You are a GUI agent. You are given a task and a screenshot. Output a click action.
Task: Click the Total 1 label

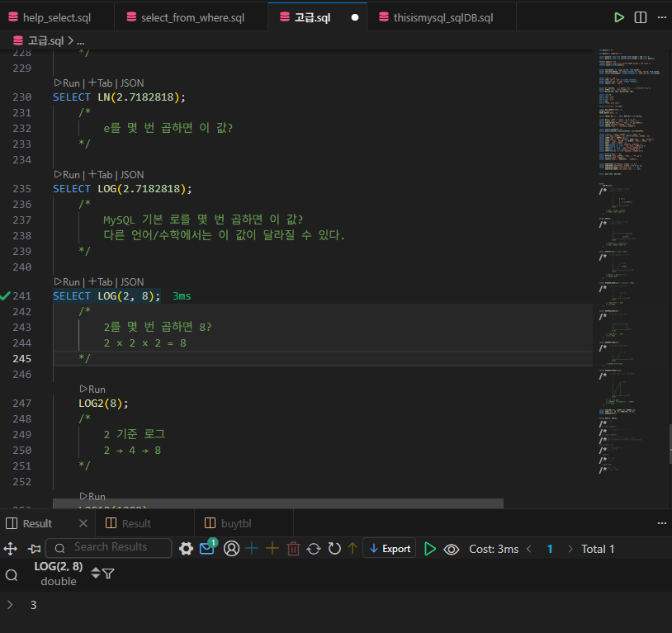tap(598, 549)
